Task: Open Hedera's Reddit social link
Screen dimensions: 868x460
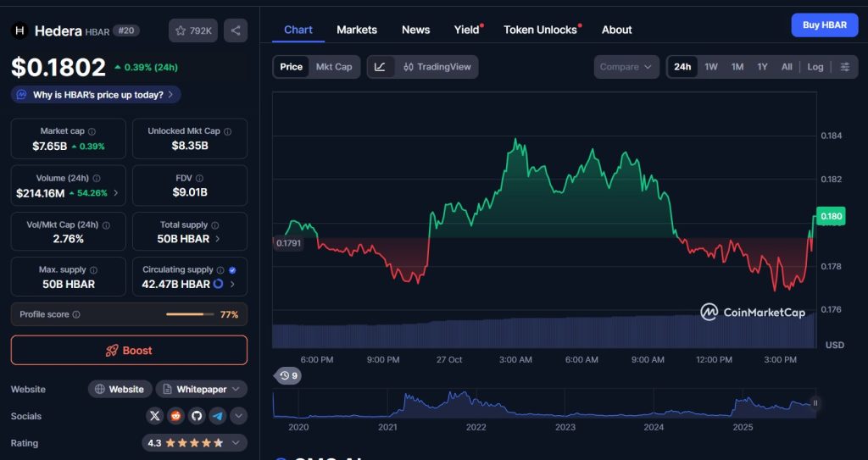Action: click(175, 416)
